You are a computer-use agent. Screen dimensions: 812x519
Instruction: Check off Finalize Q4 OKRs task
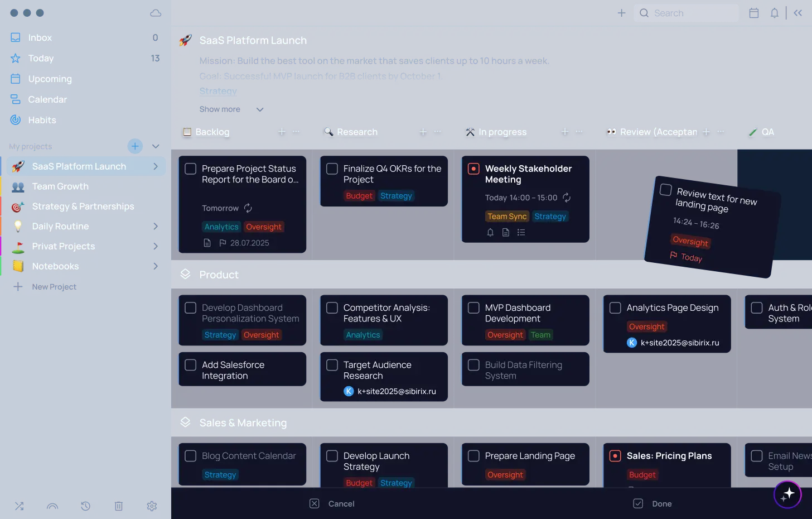click(332, 169)
